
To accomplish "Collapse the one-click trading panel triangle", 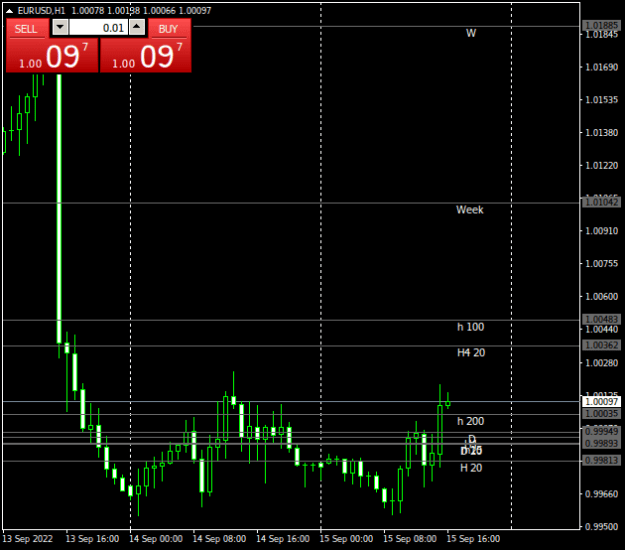I will (x=9, y=11).
